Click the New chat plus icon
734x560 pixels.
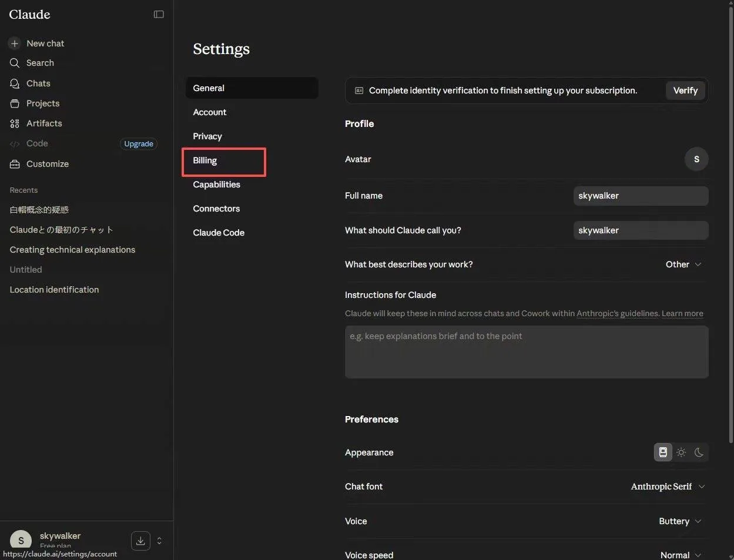click(x=15, y=43)
